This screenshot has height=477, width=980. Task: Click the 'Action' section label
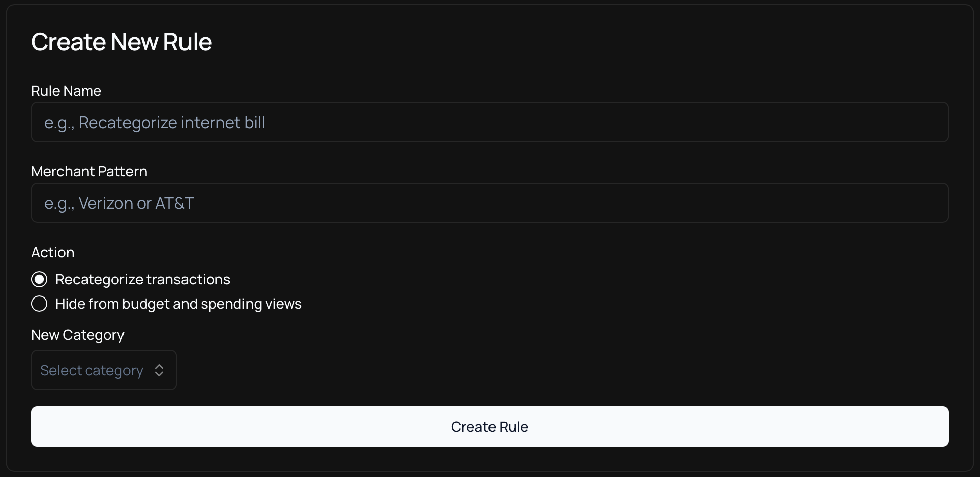pyautogui.click(x=53, y=252)
